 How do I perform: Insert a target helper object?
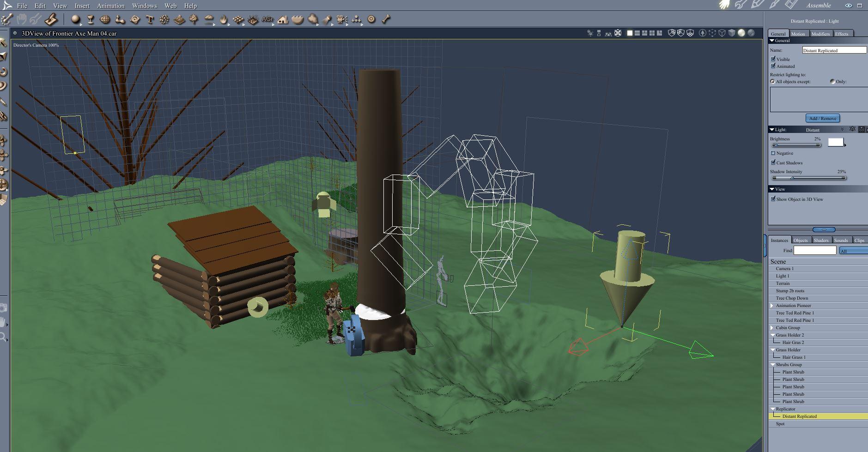coord(371,19)
